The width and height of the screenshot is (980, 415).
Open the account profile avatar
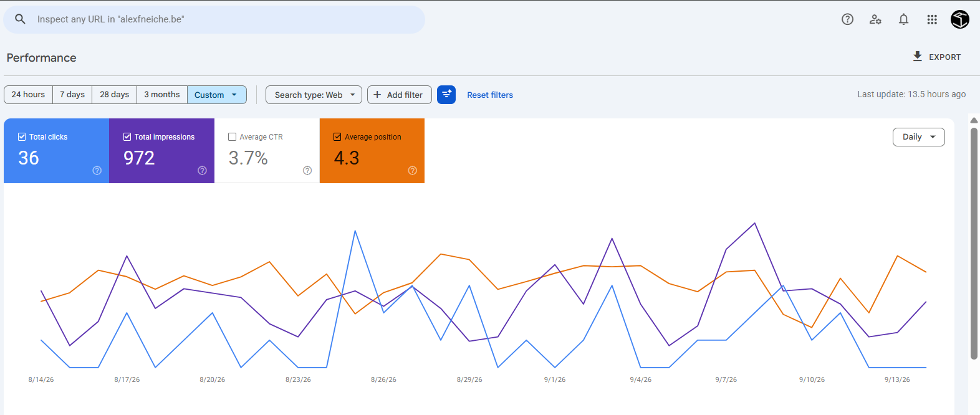tap(960, 19)
